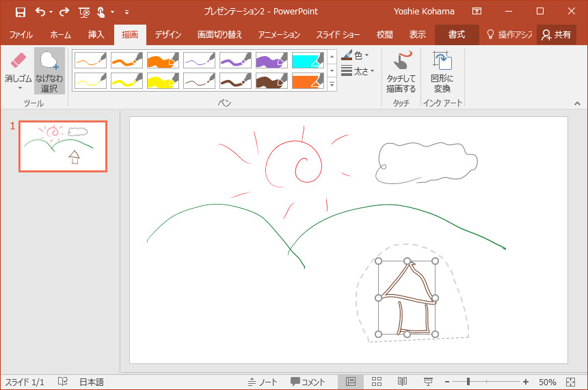Expand the full pen gallery
The width and height of the screenshot is (588, 390).
pos(332,84)
